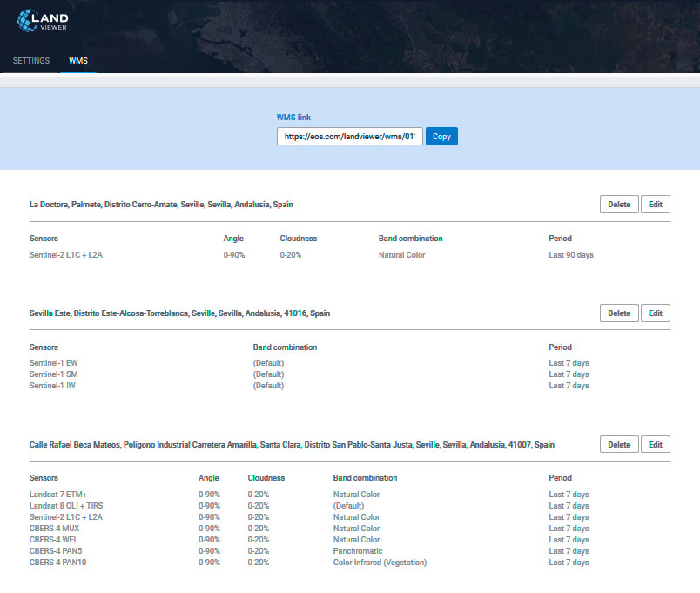Click the WMS link URL field

tap(349, 137)
